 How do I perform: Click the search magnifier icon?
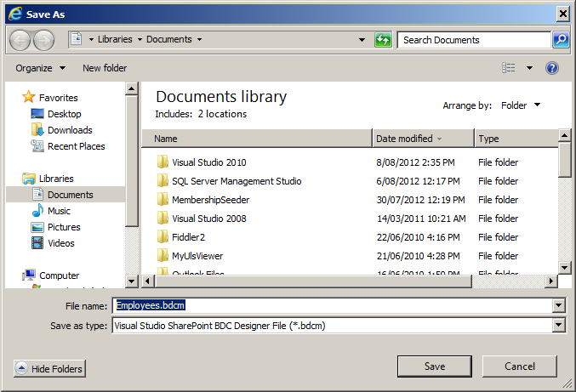(x=561, y=40)
